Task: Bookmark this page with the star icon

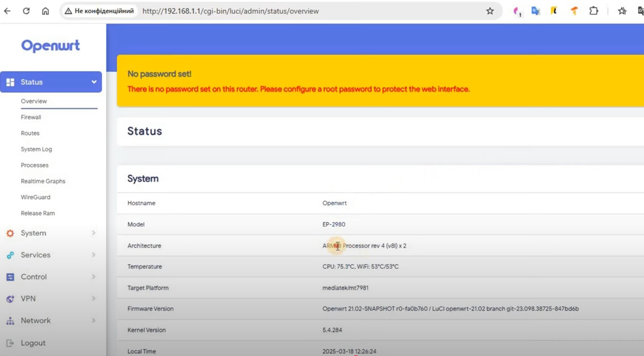Action: pyautogui.click(x=490, y=11)
